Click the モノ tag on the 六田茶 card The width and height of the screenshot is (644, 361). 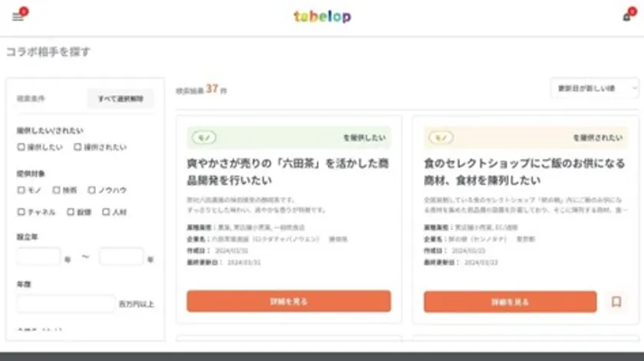(x=204, y=138)
